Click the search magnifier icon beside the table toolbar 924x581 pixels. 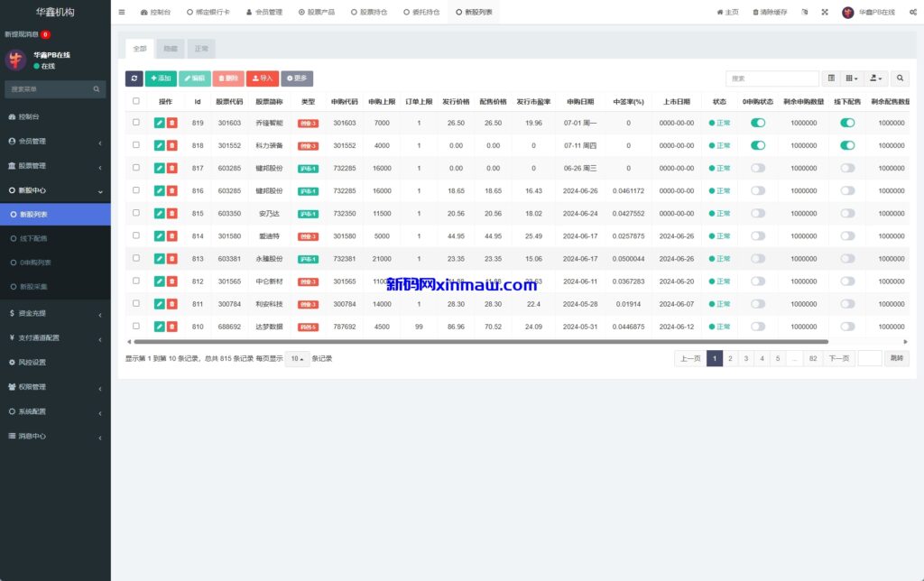click(x=901, y=78)
